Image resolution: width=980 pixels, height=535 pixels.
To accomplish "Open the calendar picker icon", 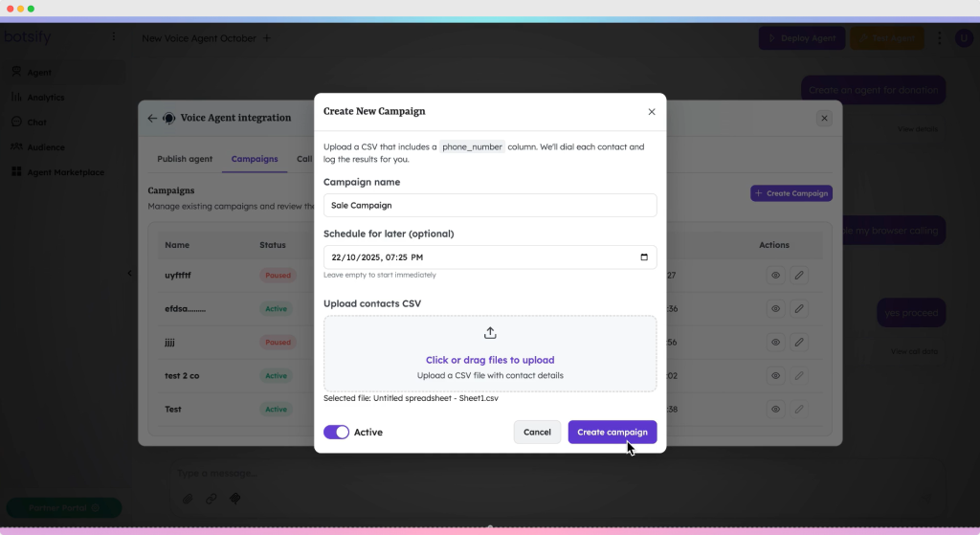I will click(644, 256).
